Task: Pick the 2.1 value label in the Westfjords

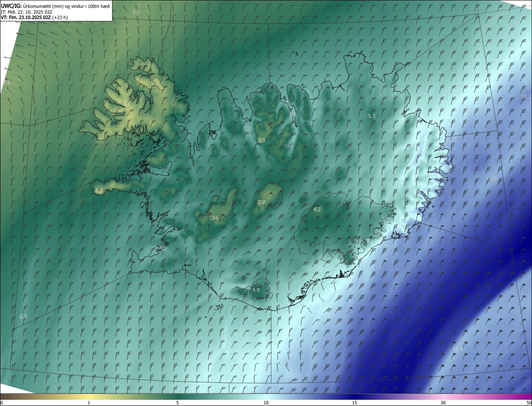Action: (126, 103)
